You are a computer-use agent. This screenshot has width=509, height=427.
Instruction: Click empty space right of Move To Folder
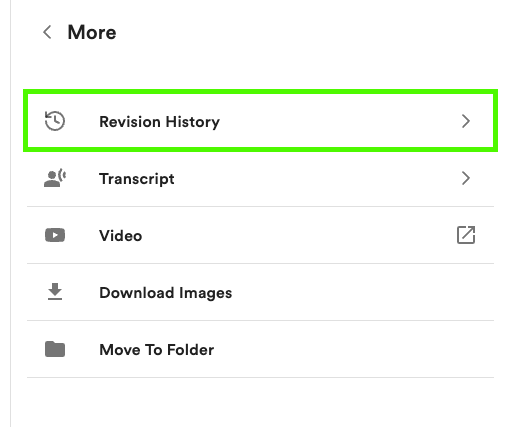pyautogui.click(x=353, y=349)
